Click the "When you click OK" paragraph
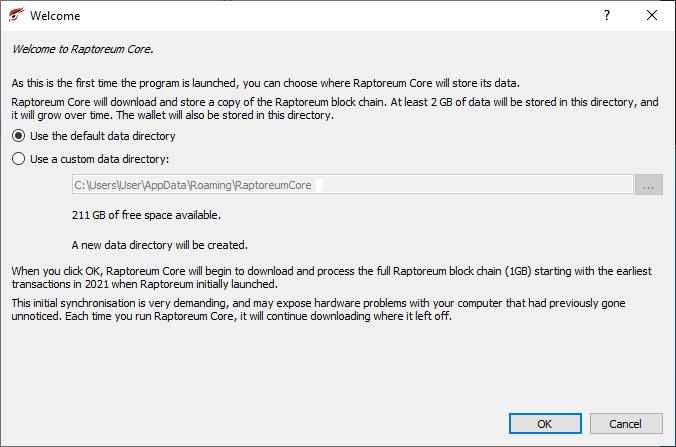 tap(330, 277)
